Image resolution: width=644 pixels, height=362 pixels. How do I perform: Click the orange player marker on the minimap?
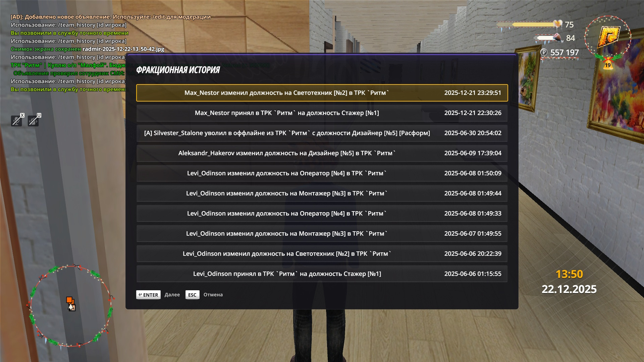pos(69,300)
